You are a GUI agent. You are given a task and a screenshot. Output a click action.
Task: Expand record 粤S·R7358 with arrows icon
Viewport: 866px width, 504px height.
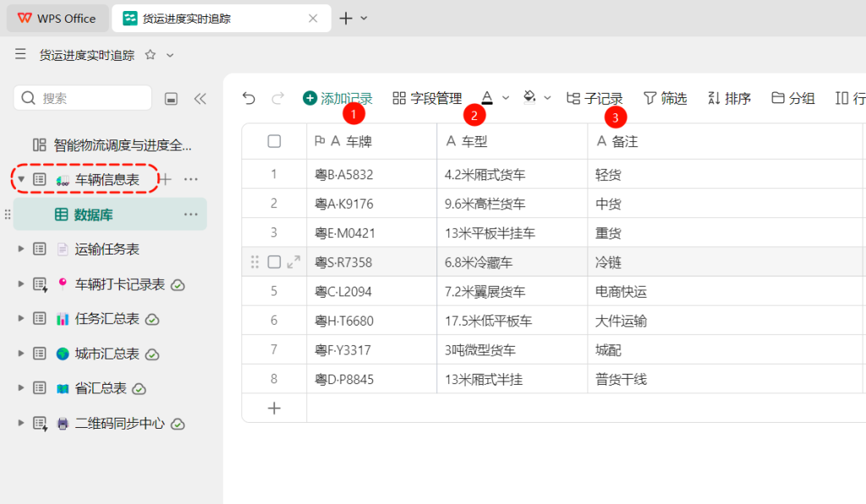(x=293, y=261)
